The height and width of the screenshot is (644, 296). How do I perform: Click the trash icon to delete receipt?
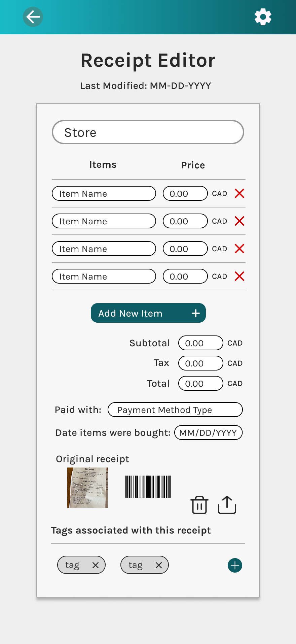(x=199, y=505)
